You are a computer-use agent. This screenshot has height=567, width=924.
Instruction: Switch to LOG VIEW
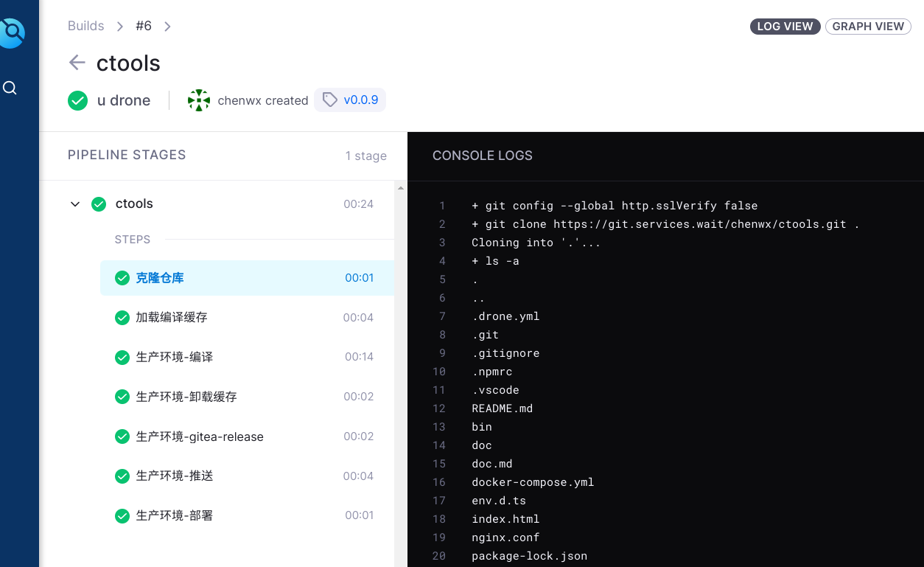point(785,27)
